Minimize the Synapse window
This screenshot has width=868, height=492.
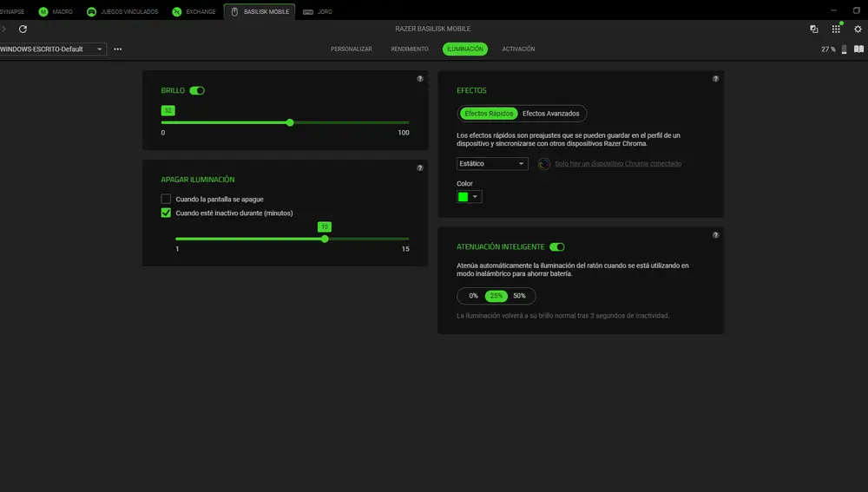coord(833,10)
